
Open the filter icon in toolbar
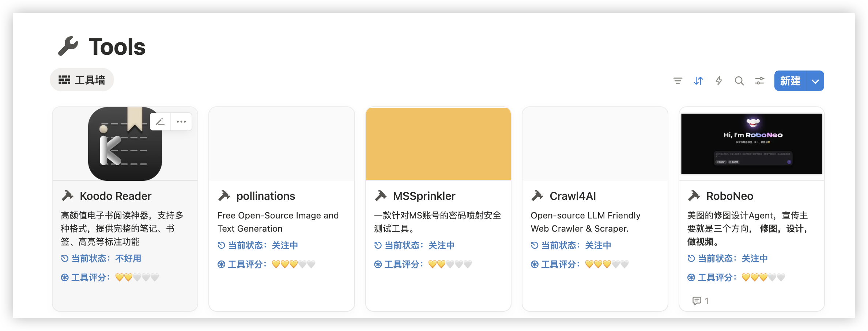pos(678,81)
